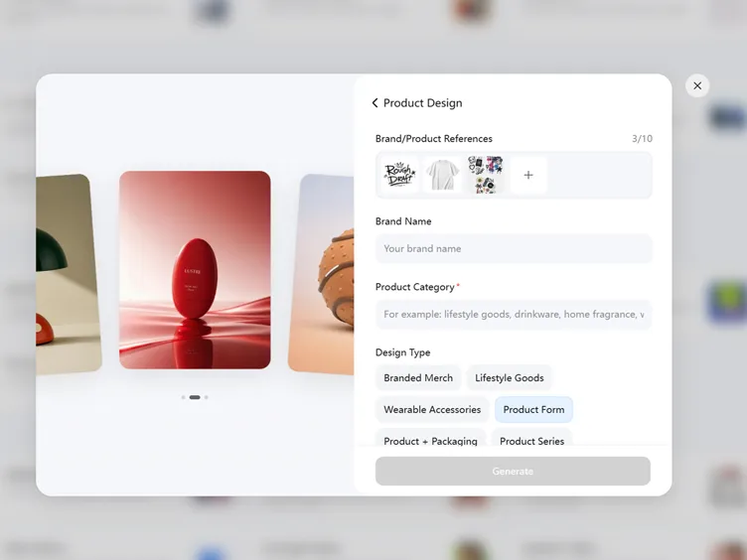
Task: Click the active middle carousel indicator
Action: [x=195, y=397]
